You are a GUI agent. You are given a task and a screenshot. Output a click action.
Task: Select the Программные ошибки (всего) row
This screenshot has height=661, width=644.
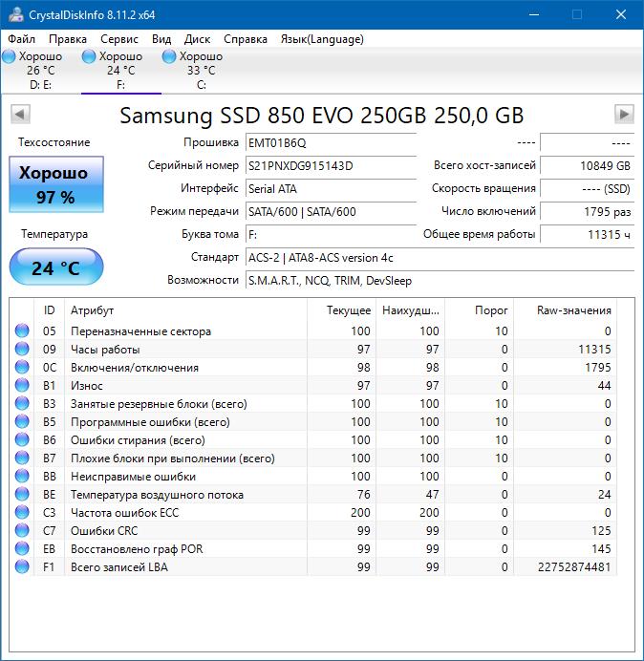click(x=313, y=421)
